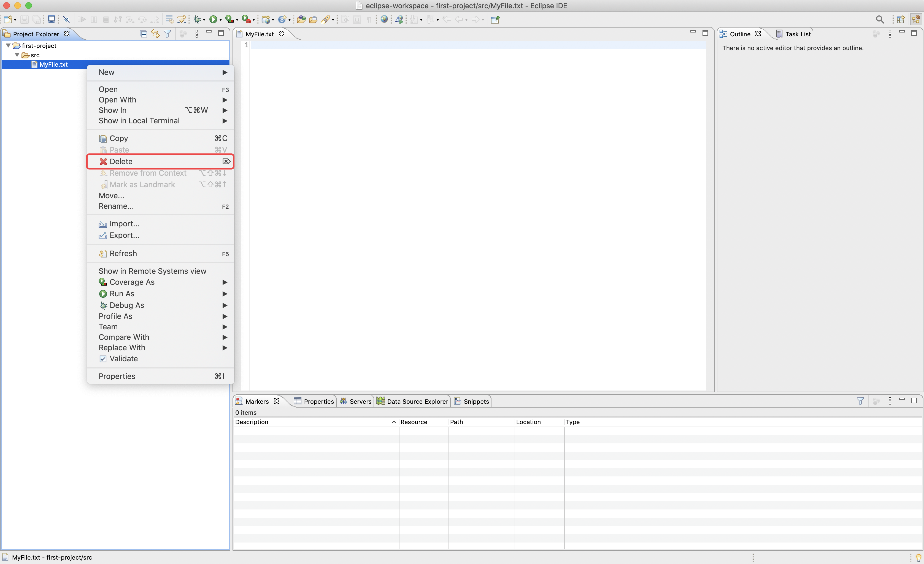The width and height of the screenshot is (924, 564).
Task: Open a terminal with the monitor icon
Action: tap(51, 19)
